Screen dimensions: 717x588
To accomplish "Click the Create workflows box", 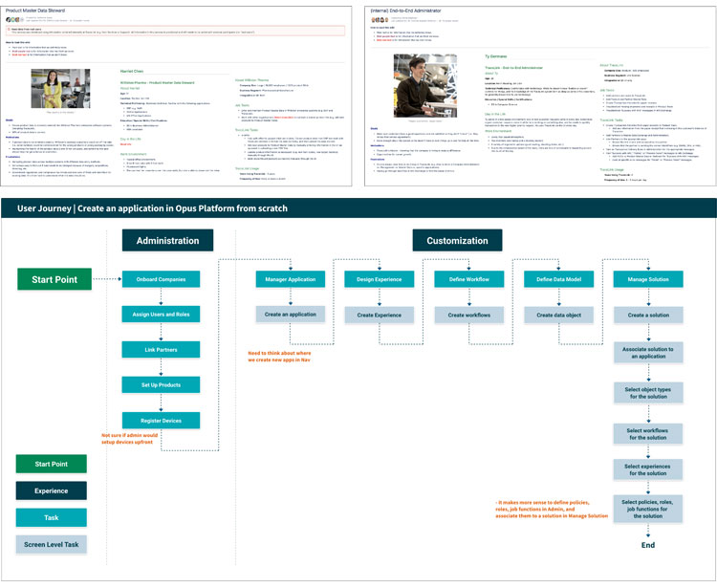I will tap(468, 315).
